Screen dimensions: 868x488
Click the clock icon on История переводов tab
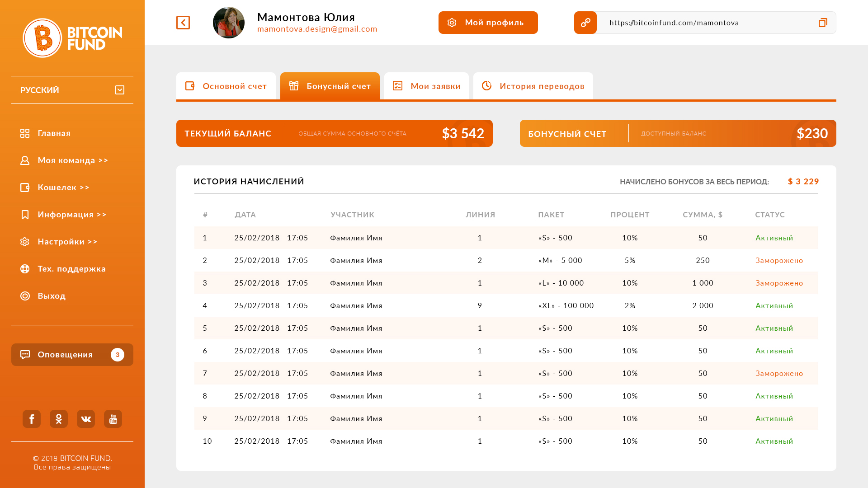coord(486,86)
